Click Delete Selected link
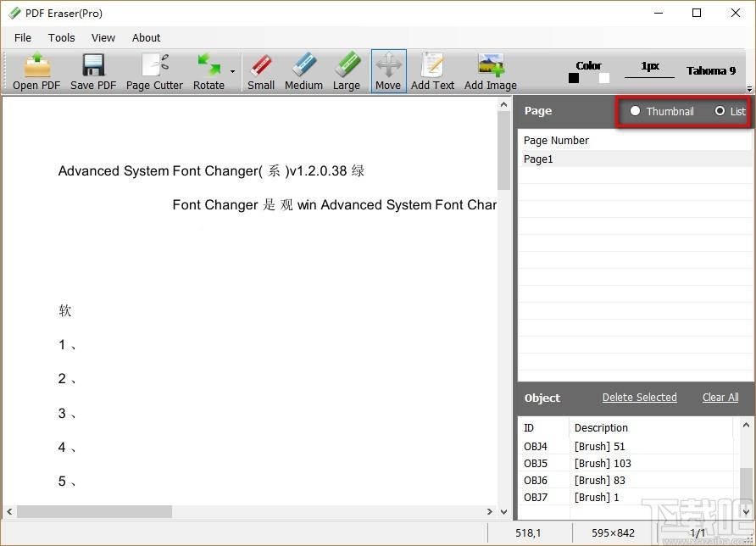Viewport: 756px width, 546px height. [x=639, y=398]
